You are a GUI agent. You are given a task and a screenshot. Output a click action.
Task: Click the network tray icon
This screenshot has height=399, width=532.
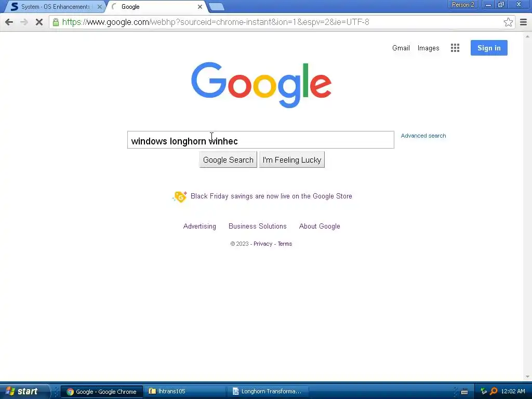click(484, 391)
